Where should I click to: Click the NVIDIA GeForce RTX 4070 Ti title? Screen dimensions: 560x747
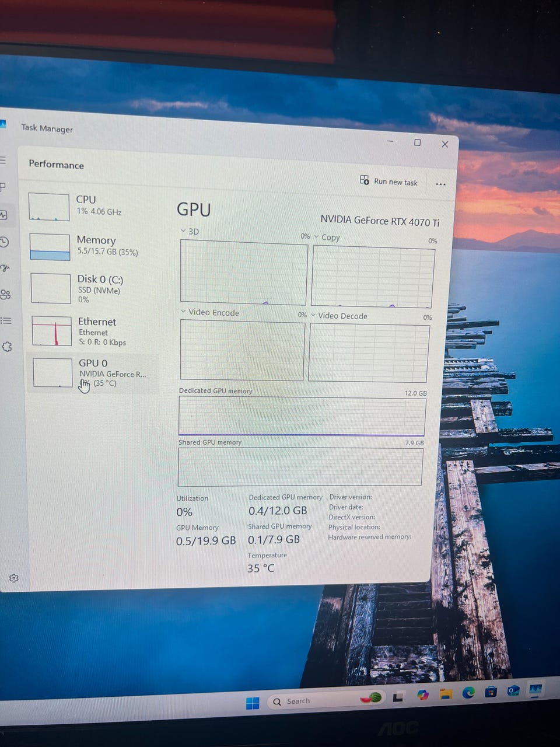tap(380, 221)
